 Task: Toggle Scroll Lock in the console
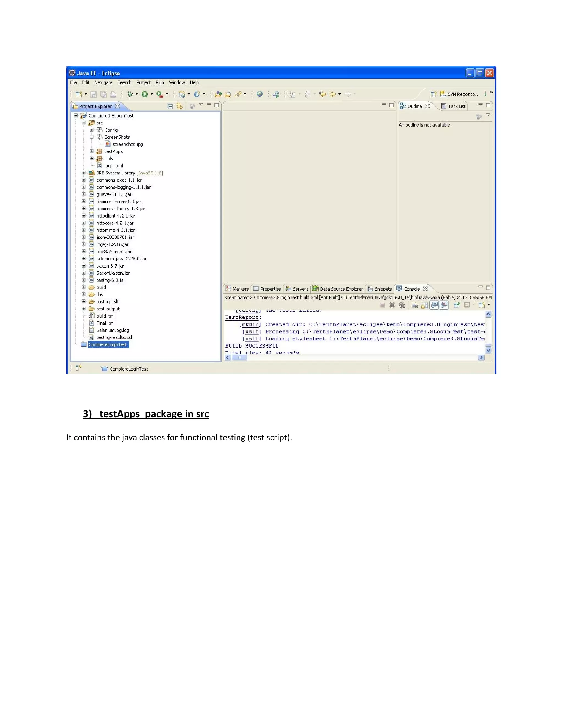pyautogui.click(x=424, y=305)
